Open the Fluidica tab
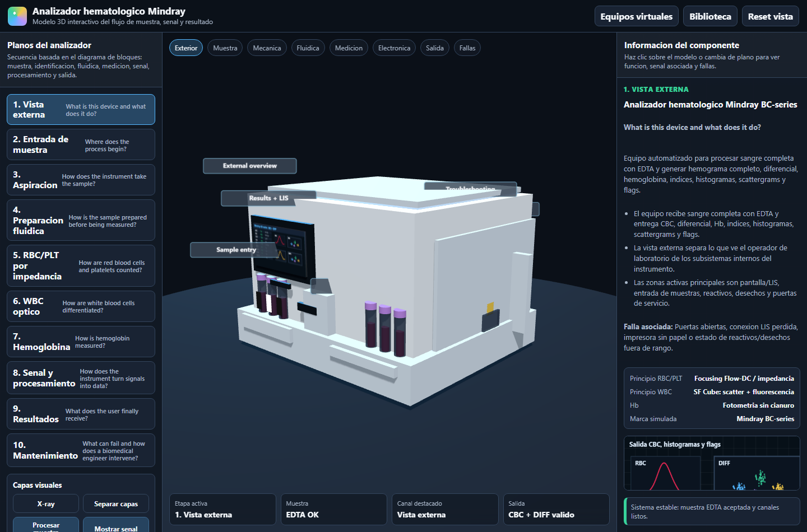Screen dimensions: 807x532 click(308, 48)
